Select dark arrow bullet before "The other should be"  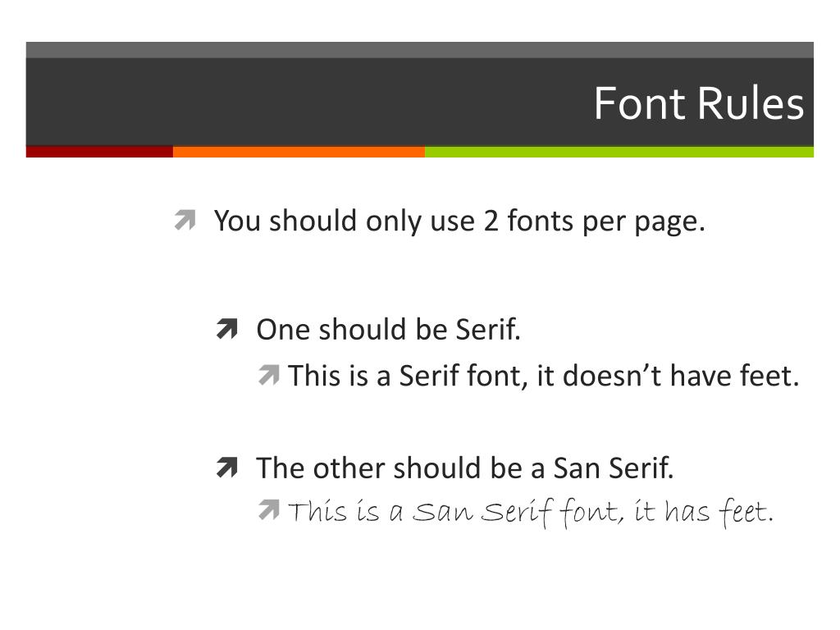(x=227, y=467)
